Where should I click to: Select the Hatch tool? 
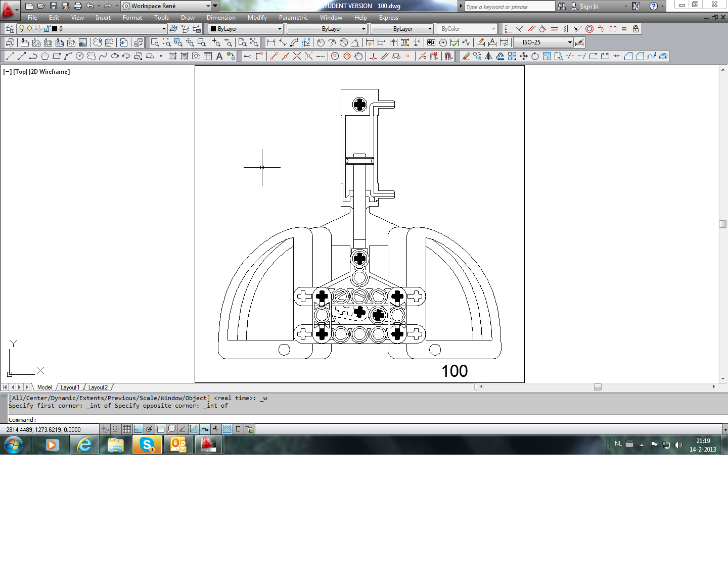tap(173, 56)
